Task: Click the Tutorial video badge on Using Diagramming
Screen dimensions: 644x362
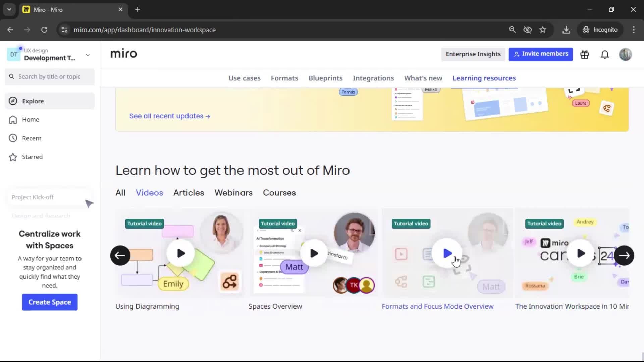Action: pos(145,224)
